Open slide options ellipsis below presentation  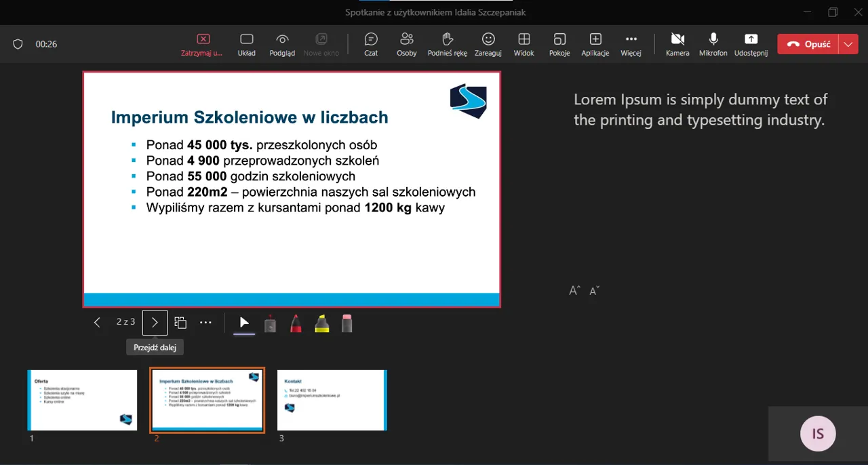pyautogui.click(x=205, y=323)
